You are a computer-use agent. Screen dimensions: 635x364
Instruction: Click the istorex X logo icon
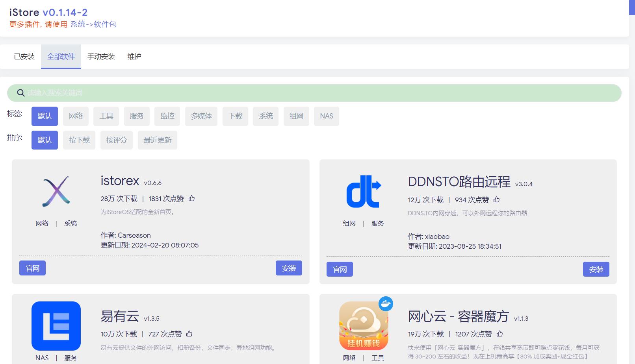coord(56,191)
